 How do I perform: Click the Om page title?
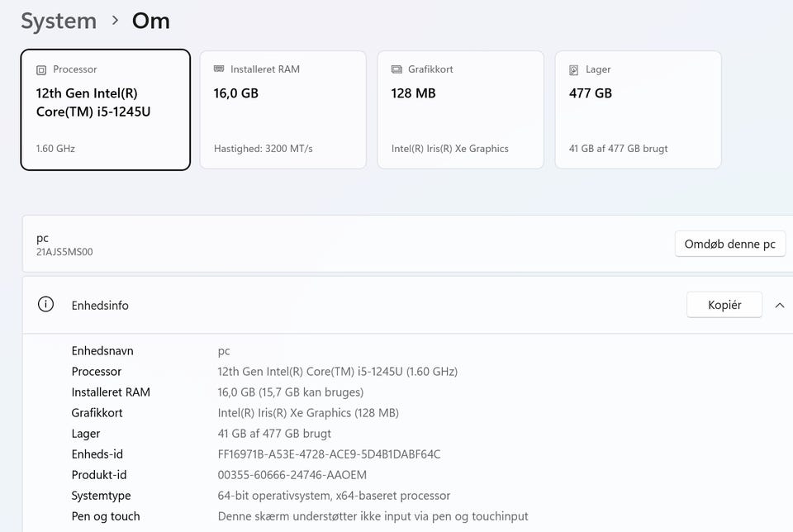150,21
